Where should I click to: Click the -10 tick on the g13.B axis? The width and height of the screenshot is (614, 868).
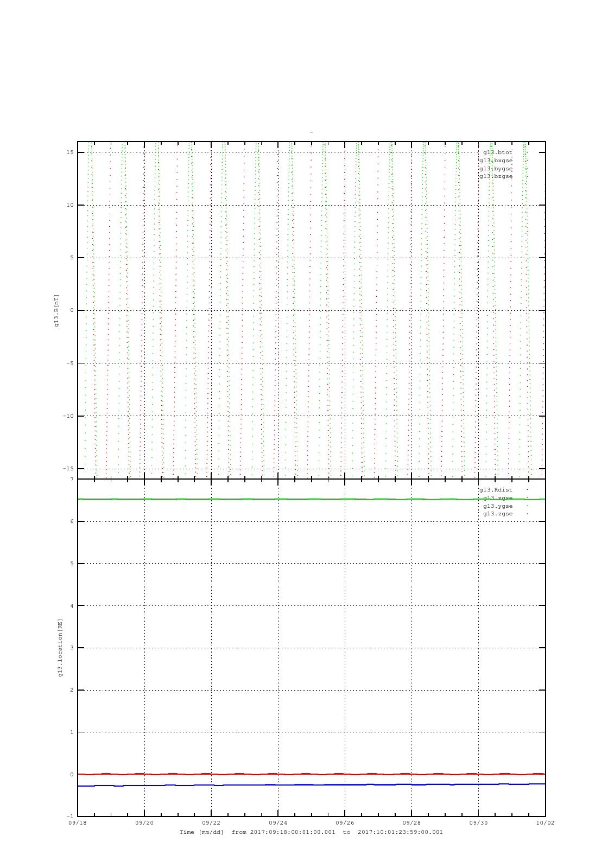[x=68, y=416]
